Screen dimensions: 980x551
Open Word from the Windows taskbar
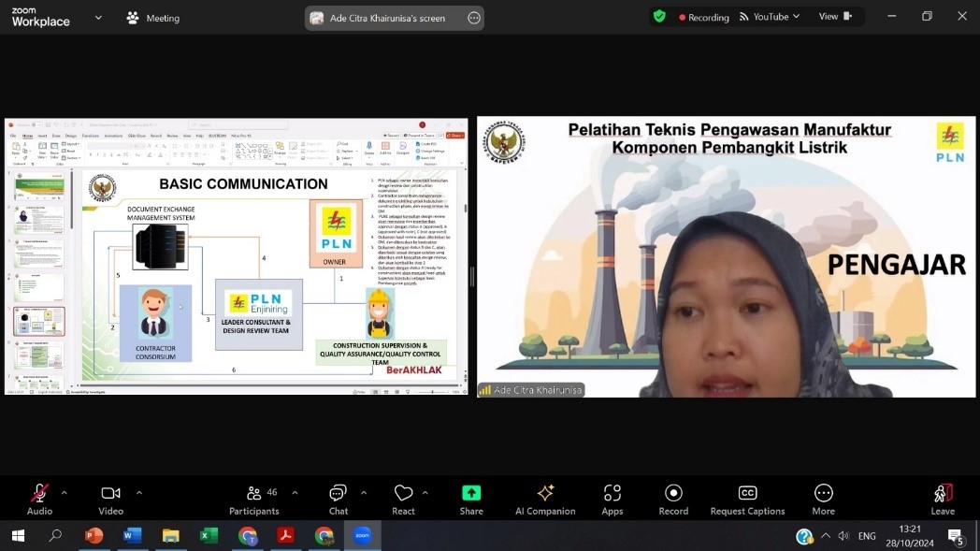(x=132, y=536)
